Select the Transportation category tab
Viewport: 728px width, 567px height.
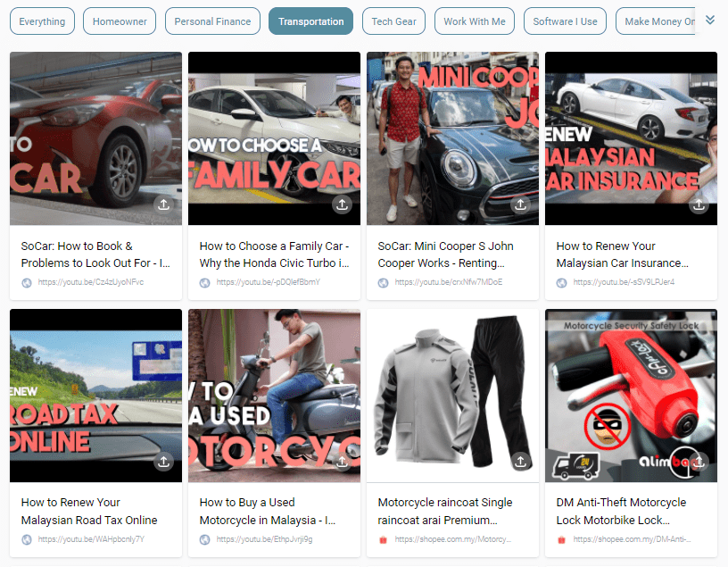tap(311, 21)
